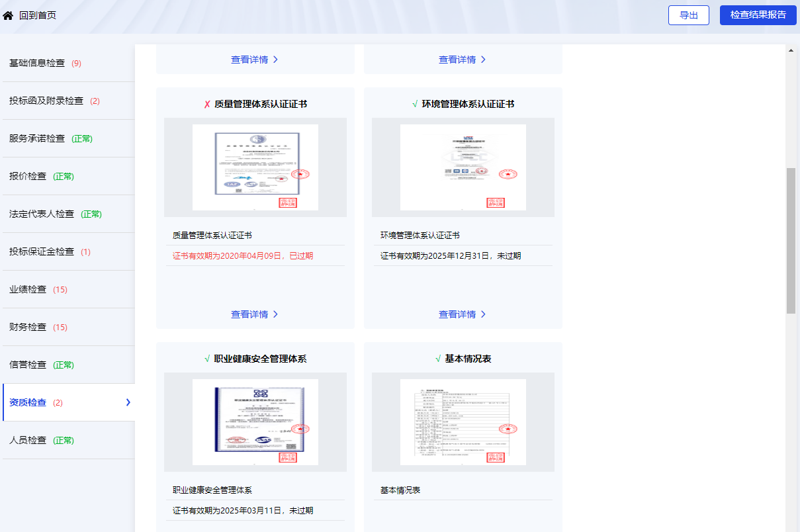Click the (9) count beside 基础信息检查
Image resolution: width=800 pixels, height=532 pixels.
pos(76,64)
